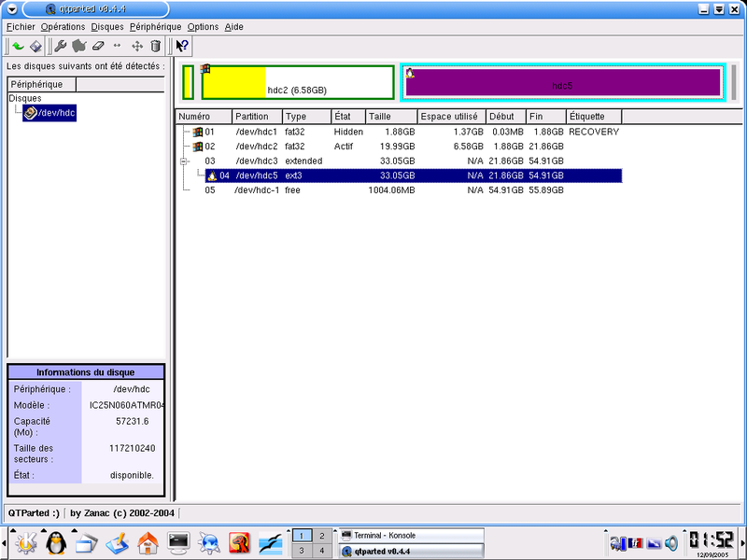
Task: Click the Format eraser toolbar icon
Action: click(98, 46)
